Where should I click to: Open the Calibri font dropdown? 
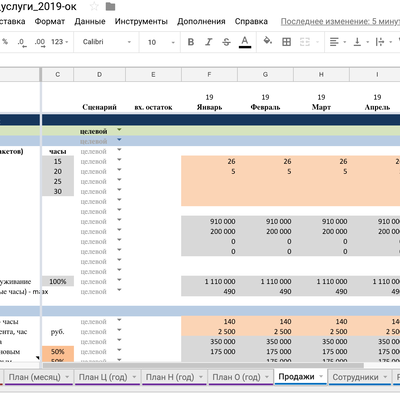click(107, 42)
